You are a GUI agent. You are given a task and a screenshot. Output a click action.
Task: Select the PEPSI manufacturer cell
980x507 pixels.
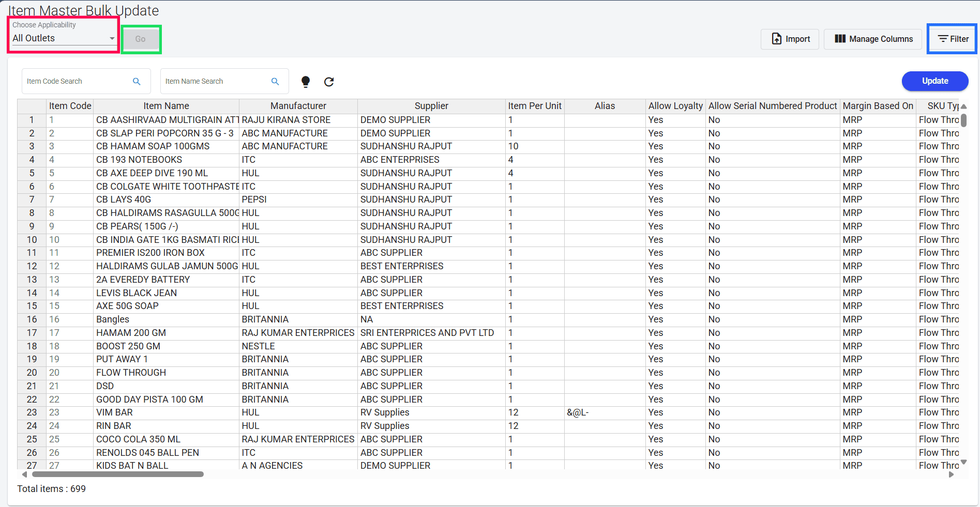(298, 199)
